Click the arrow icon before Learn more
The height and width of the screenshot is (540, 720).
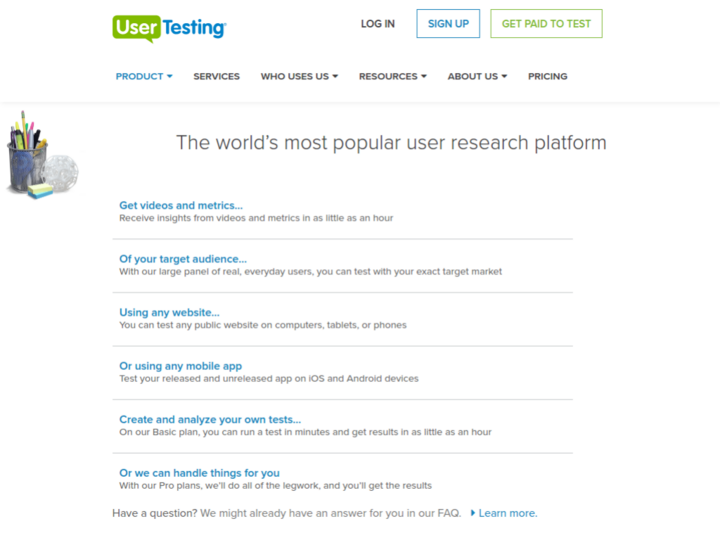coord(473,513)
